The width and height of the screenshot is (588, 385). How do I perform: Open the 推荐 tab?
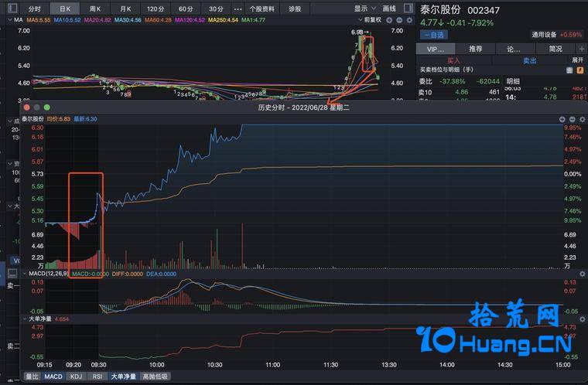pyautogui.click(x=476, y=49)
